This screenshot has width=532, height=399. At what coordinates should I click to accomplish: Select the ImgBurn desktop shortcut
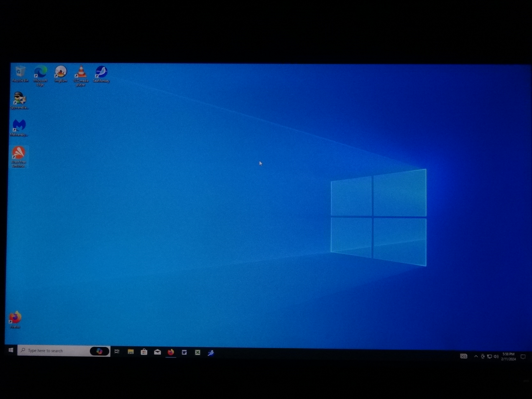coord(61,74)
